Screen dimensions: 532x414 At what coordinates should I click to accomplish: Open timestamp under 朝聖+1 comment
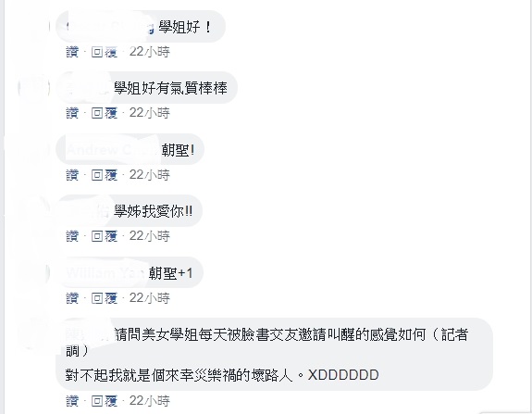[150, 298]
